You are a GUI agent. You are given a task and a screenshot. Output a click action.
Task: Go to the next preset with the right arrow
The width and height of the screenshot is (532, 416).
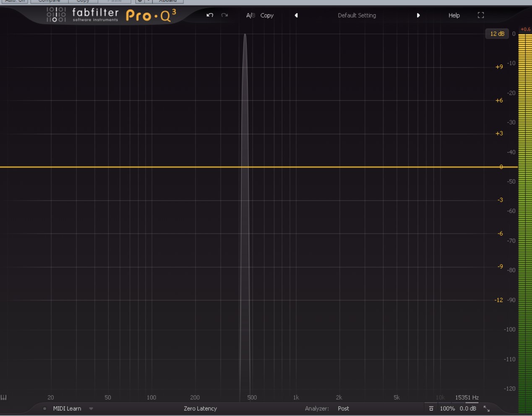(418, 15)
